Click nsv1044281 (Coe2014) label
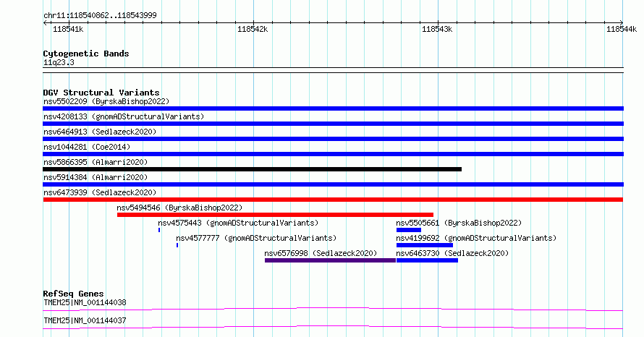644x337 pixels. [x=87, y=147]
